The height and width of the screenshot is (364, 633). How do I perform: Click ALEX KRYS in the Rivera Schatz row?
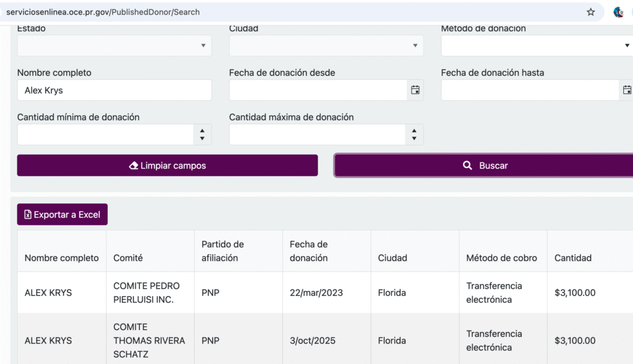(x=48, y=341)
